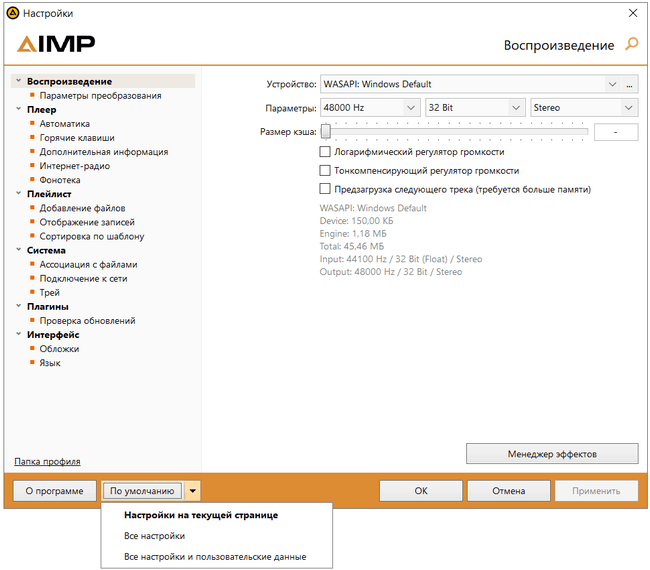Collapse the Плейлист tree section
Screen dimensions: 650x570
[x=18, y=194]
